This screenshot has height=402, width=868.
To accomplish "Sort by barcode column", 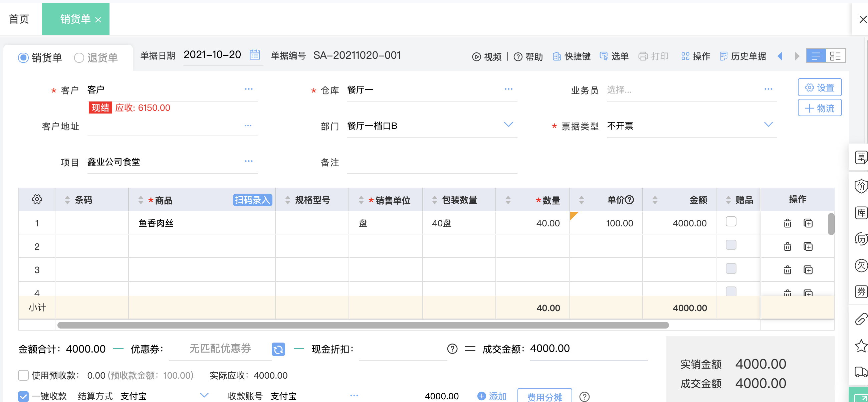I will [x=67, y=200].
